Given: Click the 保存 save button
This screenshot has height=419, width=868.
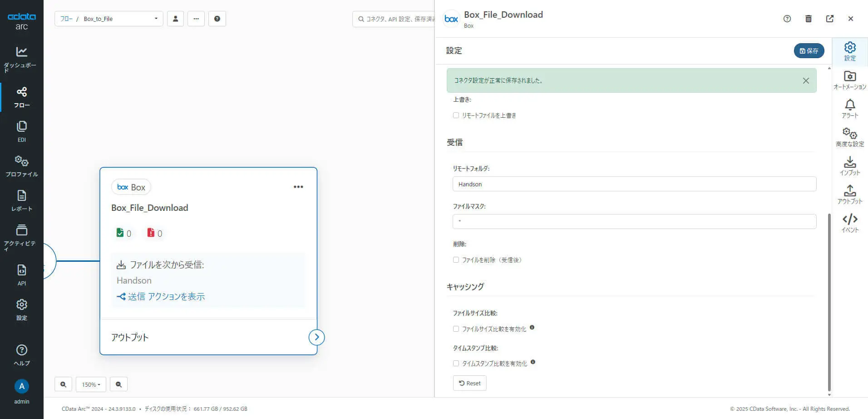Looking at the screenshot, I should (x=809, y=51).
